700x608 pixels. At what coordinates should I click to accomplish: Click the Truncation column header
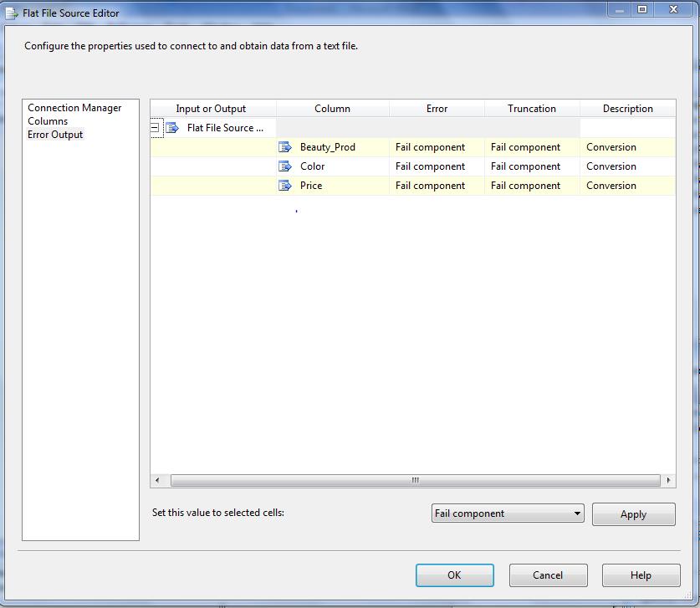click(x=531, y=109)
